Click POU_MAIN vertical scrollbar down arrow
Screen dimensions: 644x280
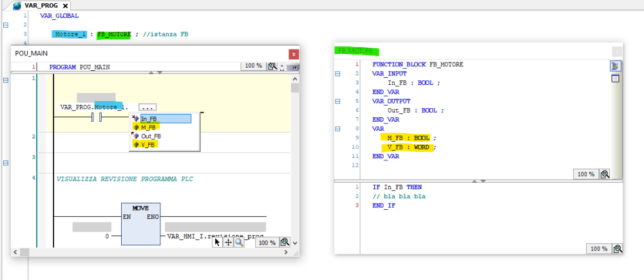tap(294, 243)
